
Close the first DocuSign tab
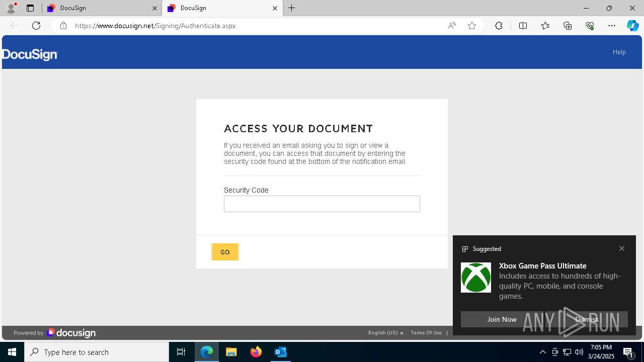(x=154, y=8)
